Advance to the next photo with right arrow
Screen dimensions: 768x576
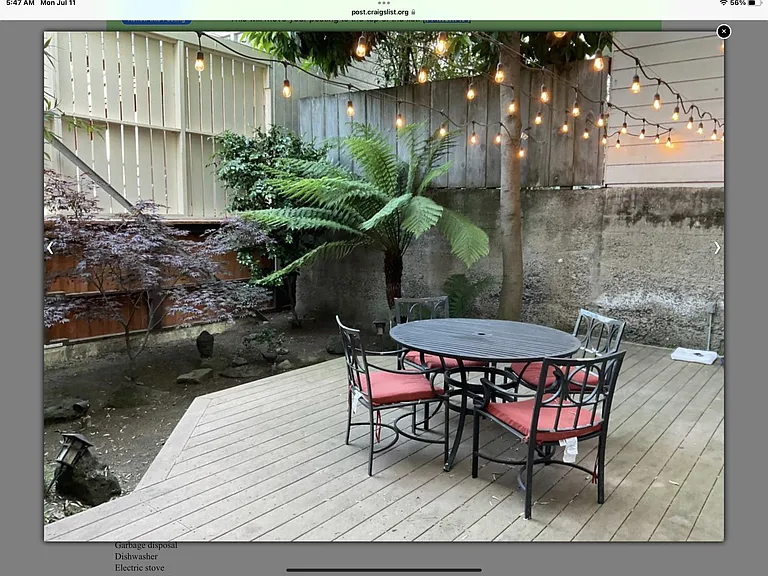click(717, 248)
